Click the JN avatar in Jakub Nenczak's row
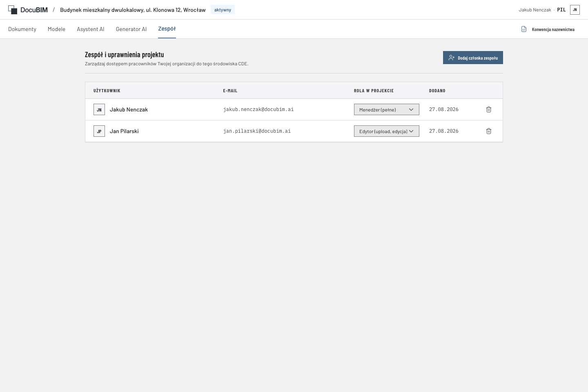Viewport: 588px width, 392px height. click(x=99, y=109)
